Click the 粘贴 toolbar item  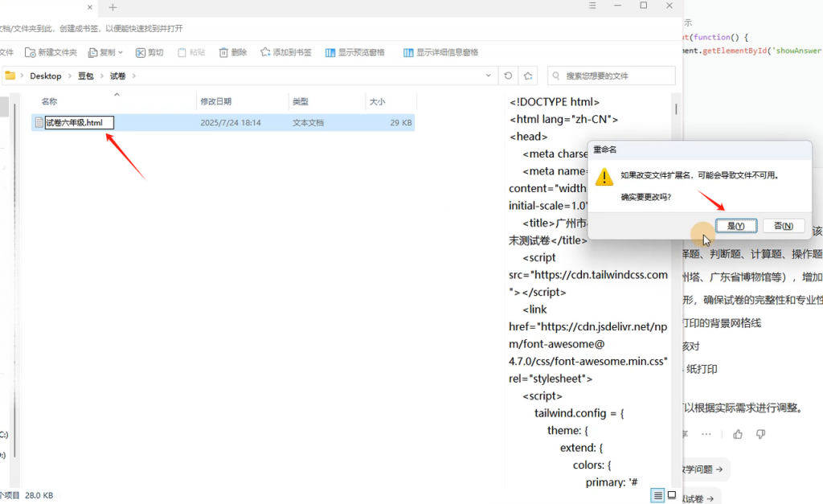(191, 52)
